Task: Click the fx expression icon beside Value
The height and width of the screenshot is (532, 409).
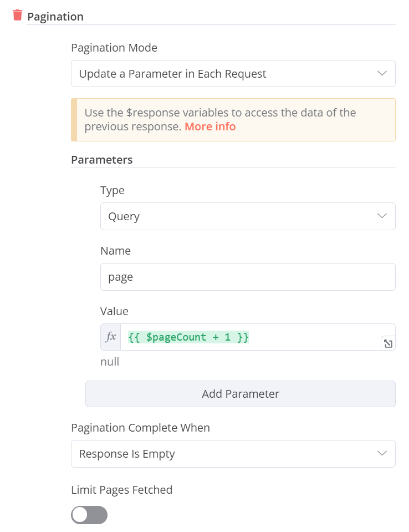Action: 111,337
